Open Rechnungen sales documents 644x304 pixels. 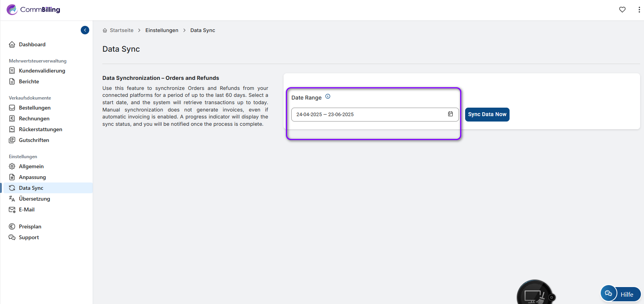click(34, 118)
